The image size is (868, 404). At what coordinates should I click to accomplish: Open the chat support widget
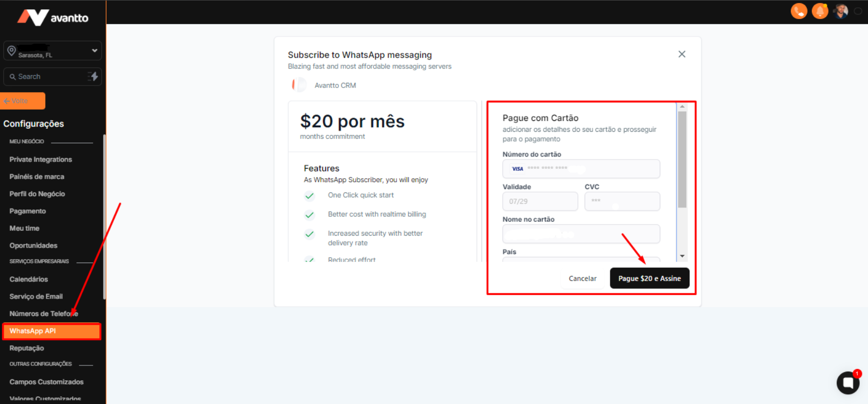click(847, 382)
